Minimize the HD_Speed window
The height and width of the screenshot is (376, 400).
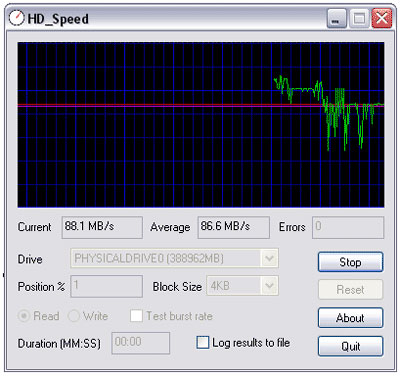point(336,18)
